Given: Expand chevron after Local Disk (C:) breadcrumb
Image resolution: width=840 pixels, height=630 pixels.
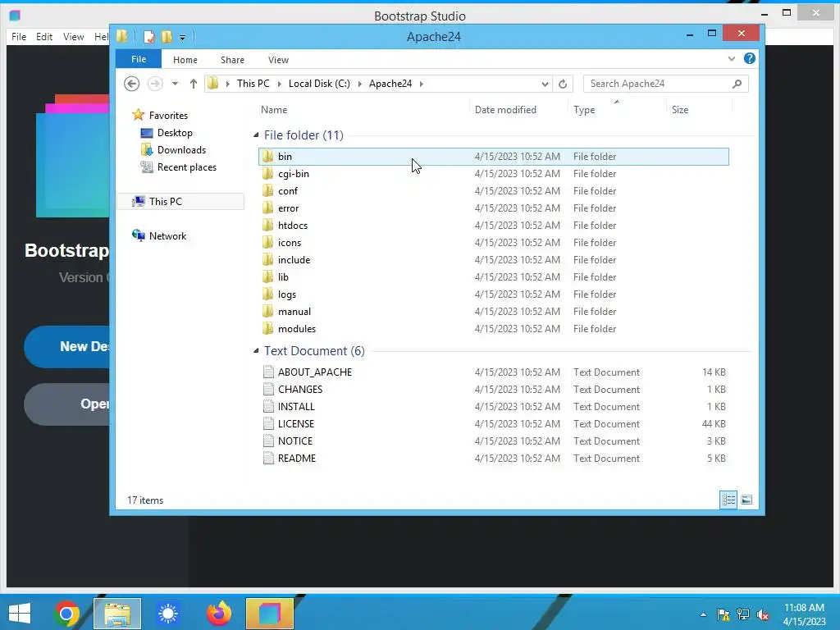Looking at the screenshot, I should 359,84.
